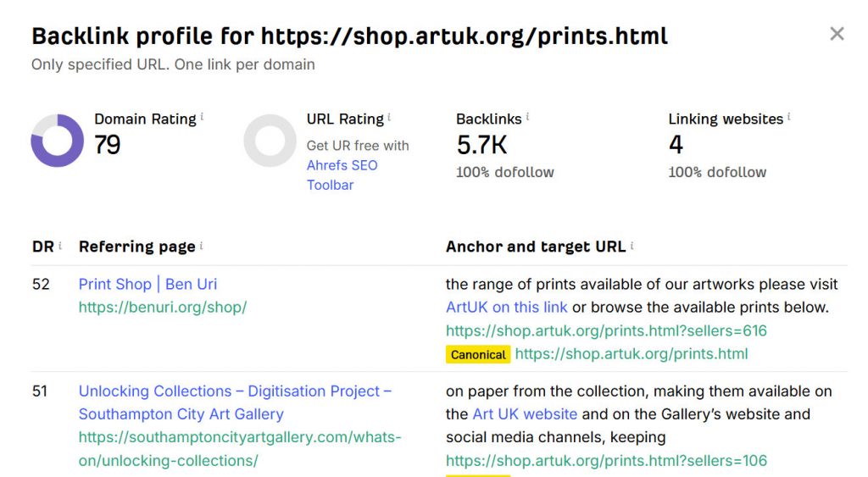Click the Linking websites count 4
The image size is (868, 477).
676,145
